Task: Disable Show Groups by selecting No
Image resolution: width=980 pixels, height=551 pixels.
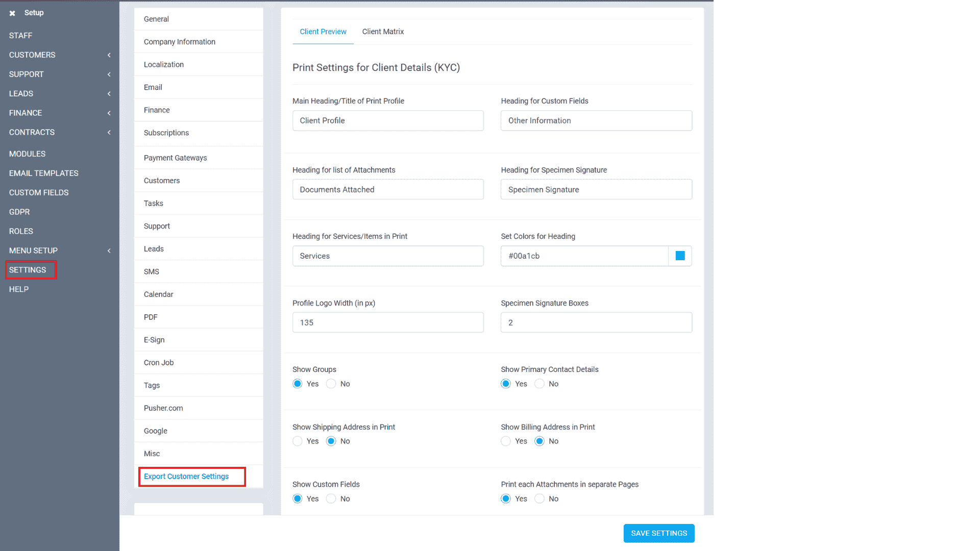Action: [x=331, y=384]
